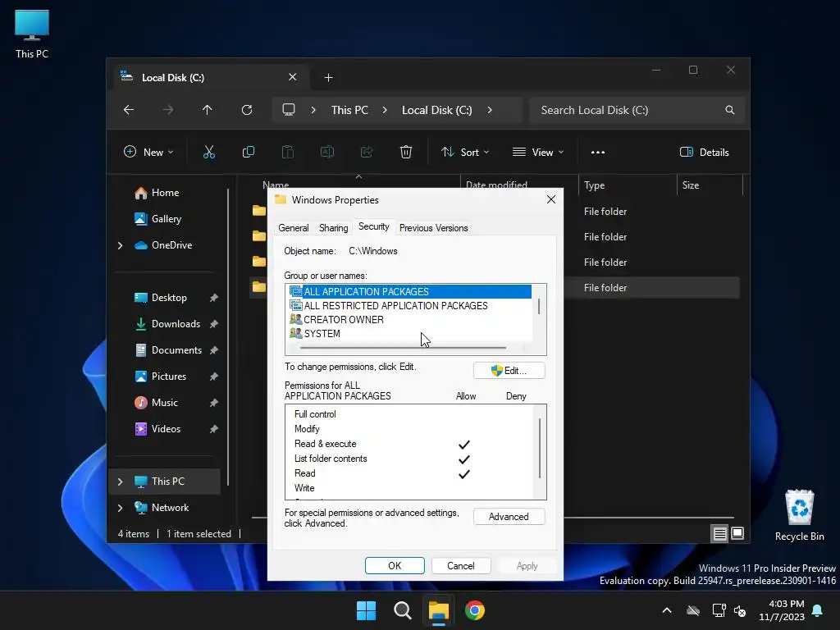Click the Advanced button
The height and width of the screenshot is (630, 840).
point(509,517)
